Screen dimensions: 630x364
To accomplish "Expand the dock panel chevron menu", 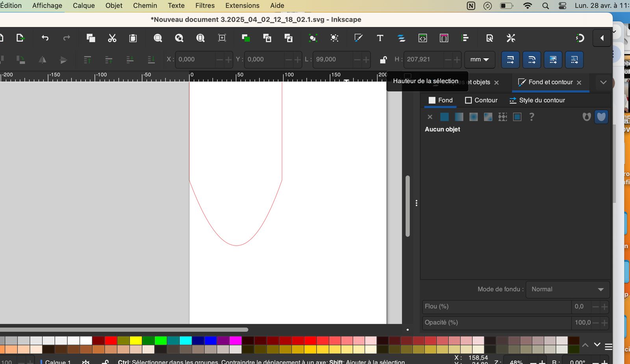I will pyautogui.click(x=603, y=82).
